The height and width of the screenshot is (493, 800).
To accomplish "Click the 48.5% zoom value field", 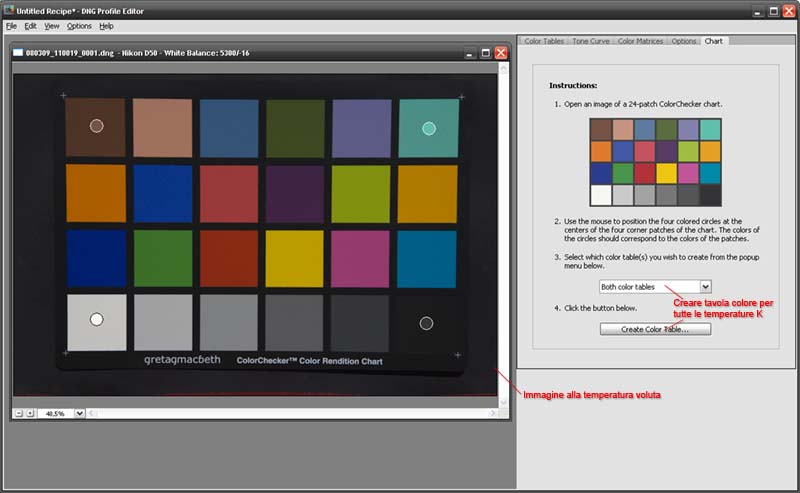I will point(55,413).
